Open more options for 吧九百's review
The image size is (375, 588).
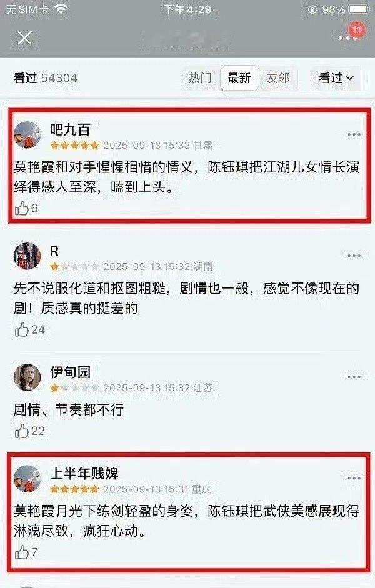tap(354, 134)
